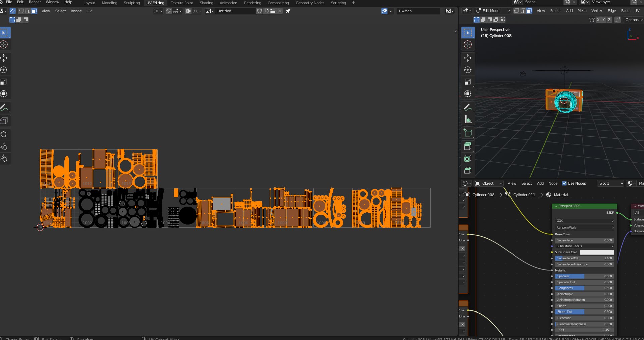This screenshot has width=644, height=340.
Task: Toggle proportional editing in UV editor
Action: 188,11
